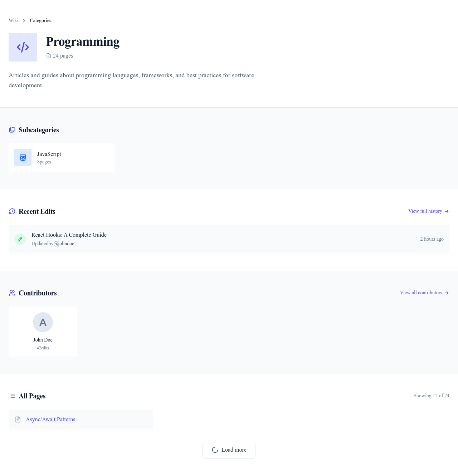Open the JavaScript subcategory card
The height and width of the screenshot is (476, 458).
(x=62, y=158)
